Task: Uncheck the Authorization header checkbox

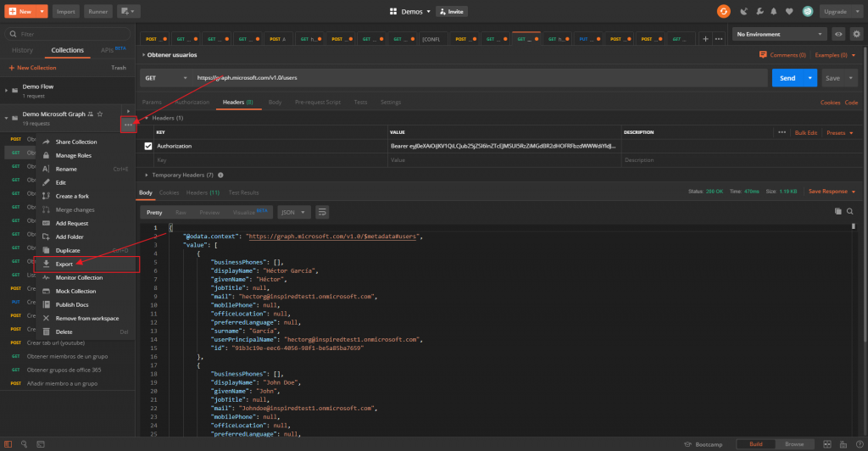Action: (x=148, y=146)
